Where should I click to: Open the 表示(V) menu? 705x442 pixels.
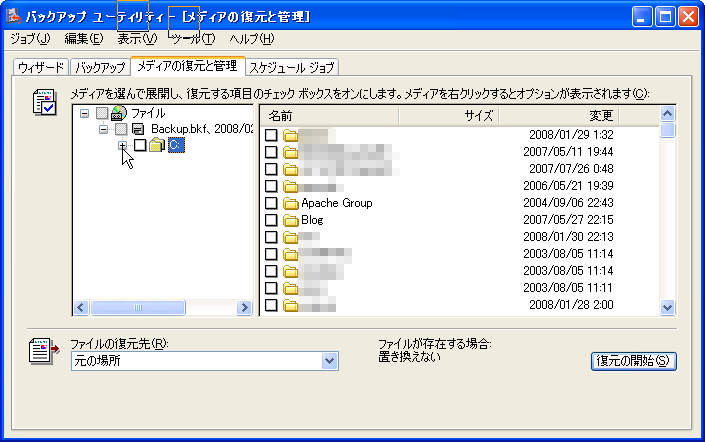pos(137,39)
